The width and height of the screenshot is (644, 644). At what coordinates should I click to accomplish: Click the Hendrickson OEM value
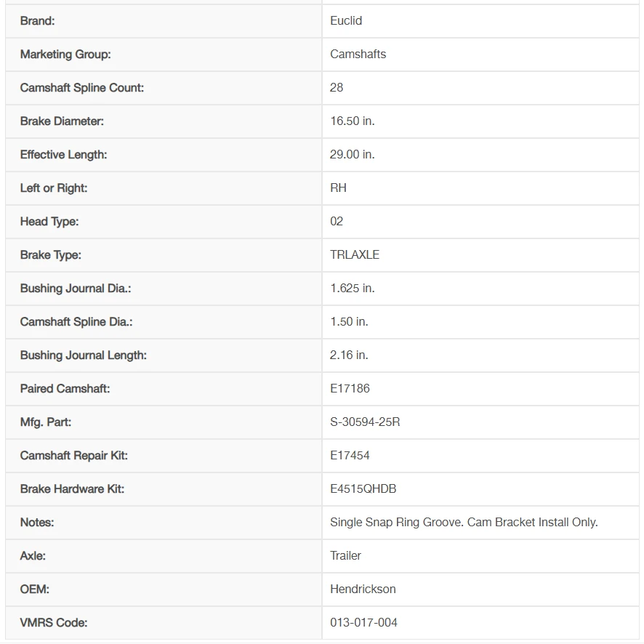(363, 589)
